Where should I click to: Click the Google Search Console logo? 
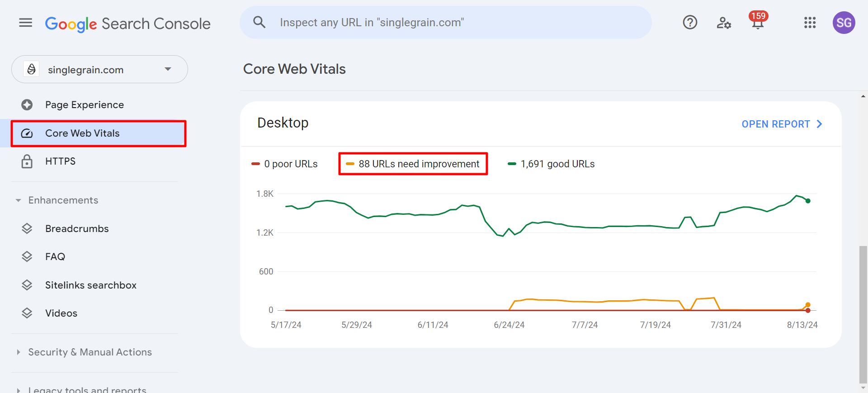coord(128,24)
